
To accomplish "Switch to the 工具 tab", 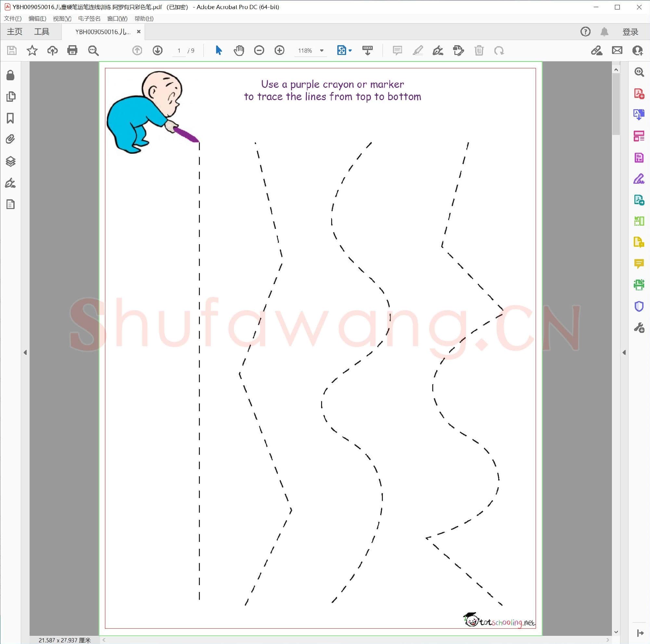I will tap(42, 32).
